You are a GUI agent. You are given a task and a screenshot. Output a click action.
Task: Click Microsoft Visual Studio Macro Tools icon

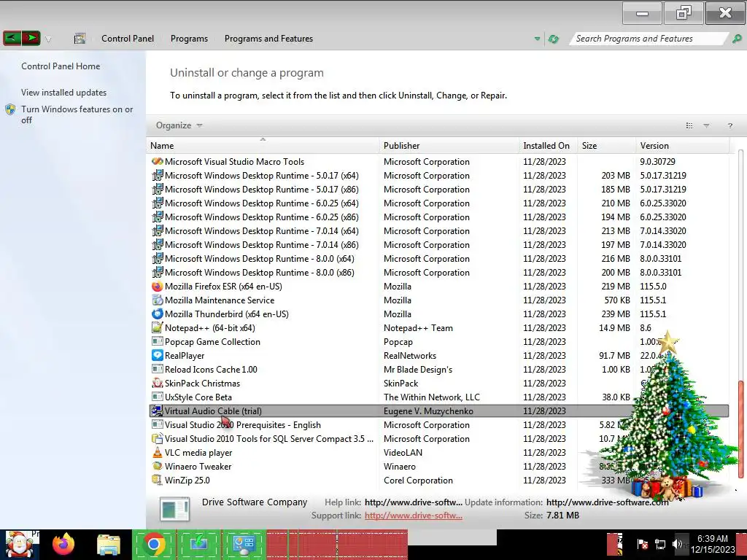[x=158, y=161]
